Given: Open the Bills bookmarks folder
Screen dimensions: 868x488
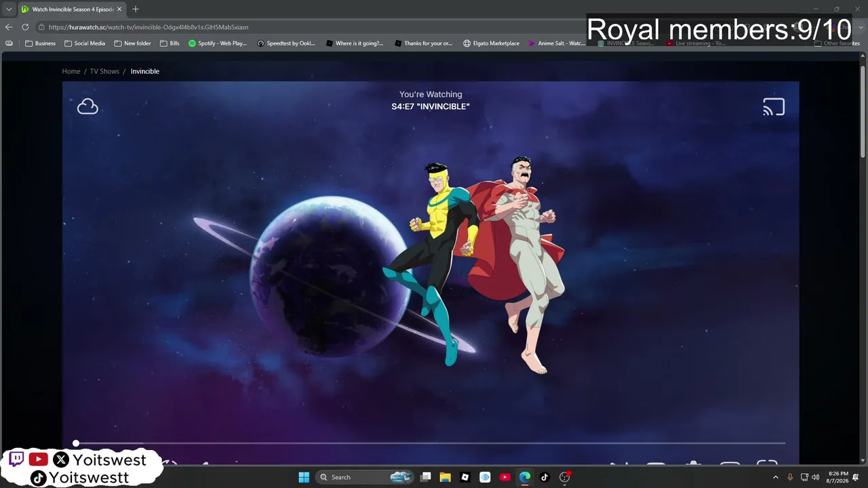Looking at the screenshot, I should click(x=170, y=43).
